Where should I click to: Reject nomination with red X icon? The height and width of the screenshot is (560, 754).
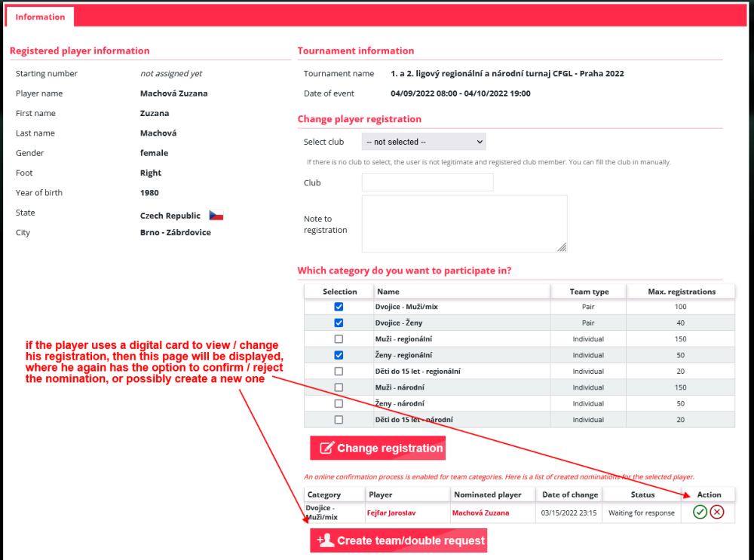(716, 512)
